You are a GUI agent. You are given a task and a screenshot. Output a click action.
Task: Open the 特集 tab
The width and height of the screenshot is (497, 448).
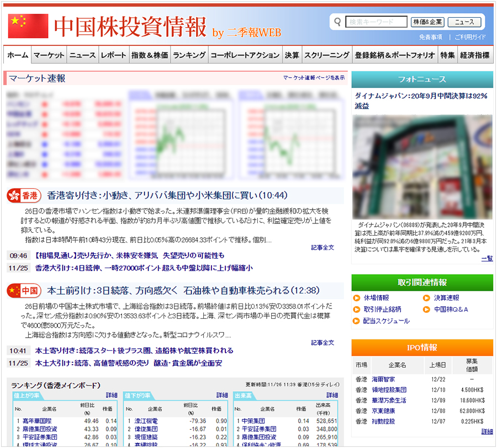tap(447, 55)
